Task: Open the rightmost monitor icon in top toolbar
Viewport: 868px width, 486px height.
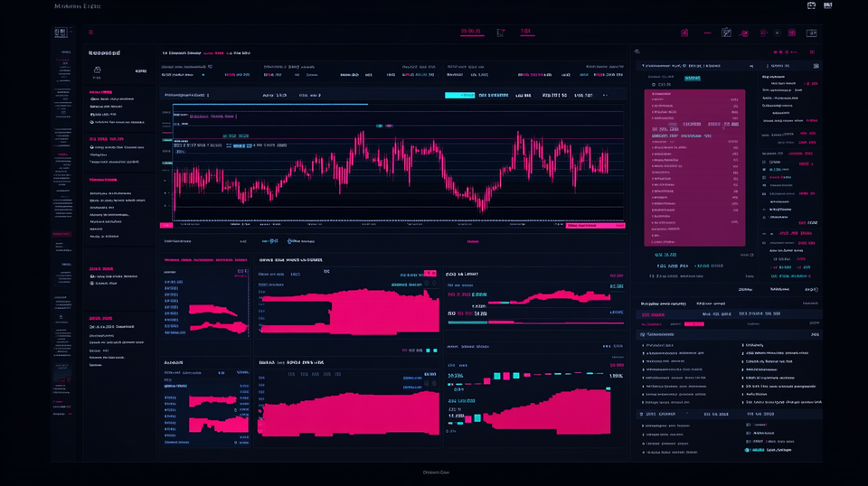Action: click(x=812, y=33)
